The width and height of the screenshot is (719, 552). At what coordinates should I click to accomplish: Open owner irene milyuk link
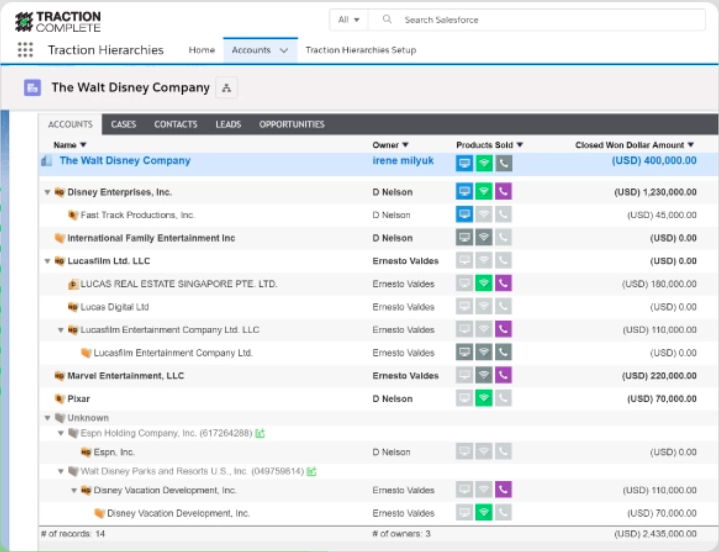403,160
